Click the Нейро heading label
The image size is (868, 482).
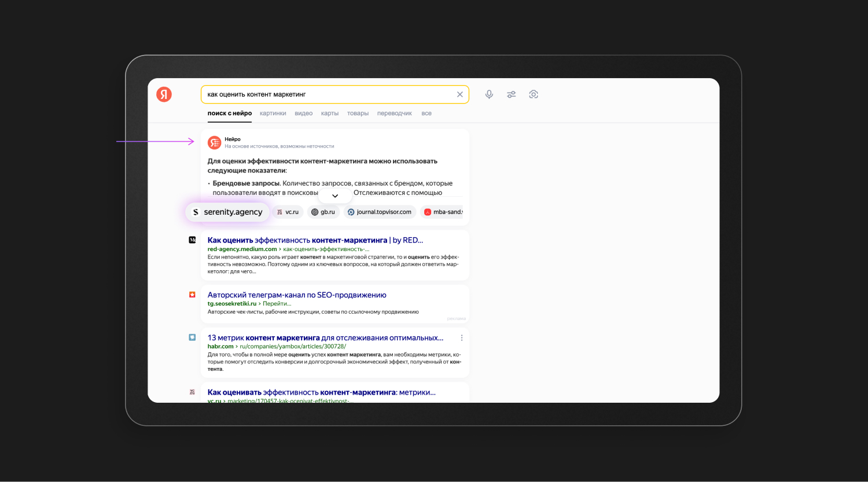[x=233, y=139]
